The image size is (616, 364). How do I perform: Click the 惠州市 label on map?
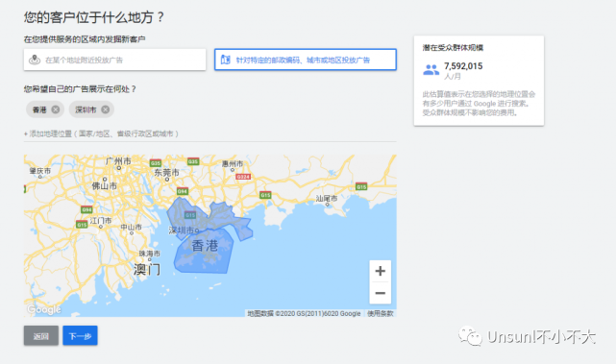(233, 163)
